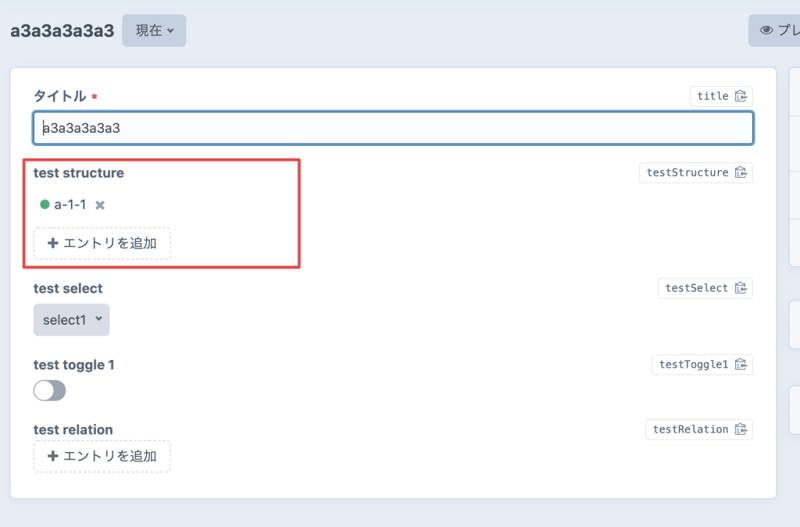
Task: Remove the a-1-1 entry with the x icon
Action: click(100, 205)
